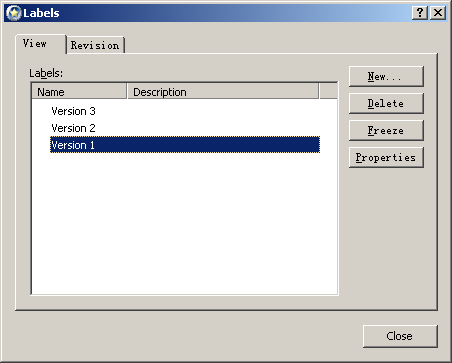This screenshot has height=363, width=452.
Task: Close dialog with title bar X button
Action: click(x=438, y=13)
